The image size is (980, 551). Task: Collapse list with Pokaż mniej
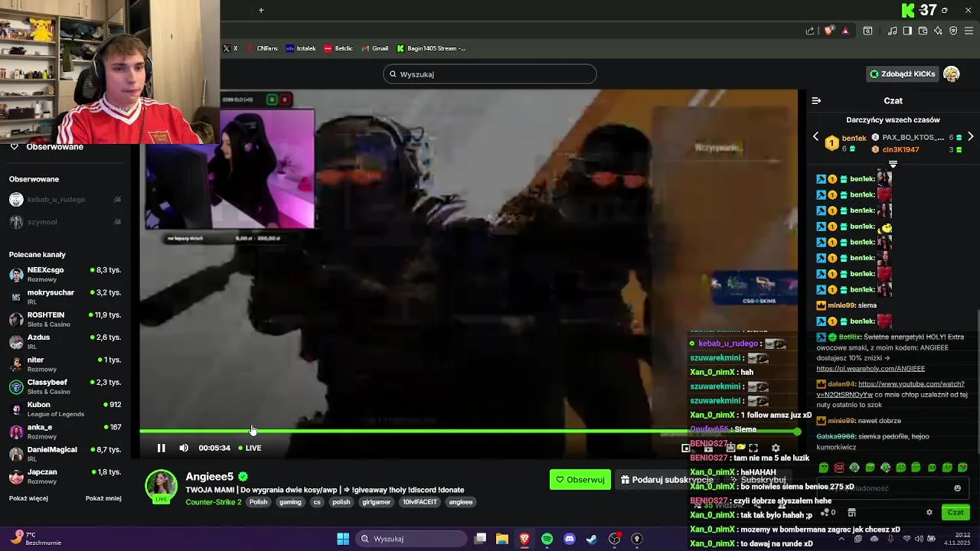[103, 498]
